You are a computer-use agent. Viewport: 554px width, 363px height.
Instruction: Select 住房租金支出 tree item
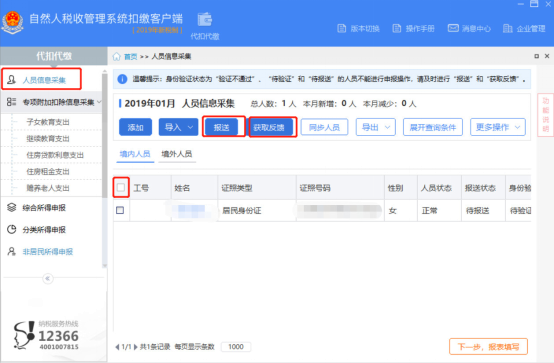click(48, 171)
